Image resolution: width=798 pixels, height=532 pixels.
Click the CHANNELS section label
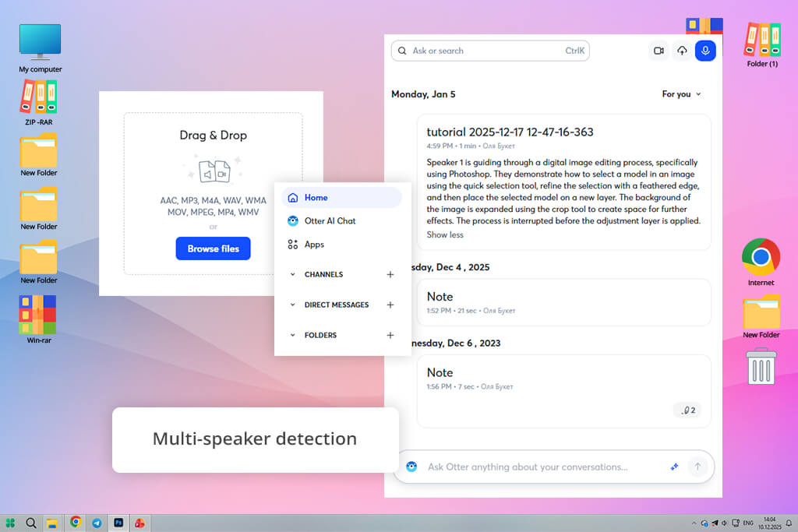323,275
